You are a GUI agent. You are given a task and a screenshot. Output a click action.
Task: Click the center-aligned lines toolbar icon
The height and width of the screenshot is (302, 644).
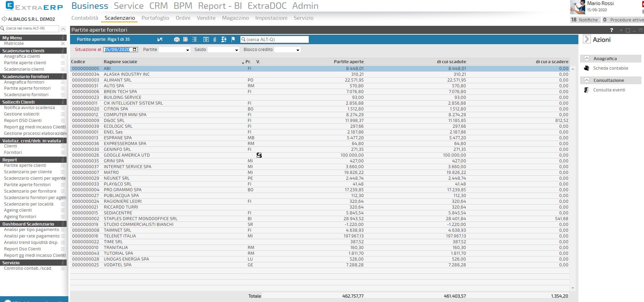click(194, 39)
